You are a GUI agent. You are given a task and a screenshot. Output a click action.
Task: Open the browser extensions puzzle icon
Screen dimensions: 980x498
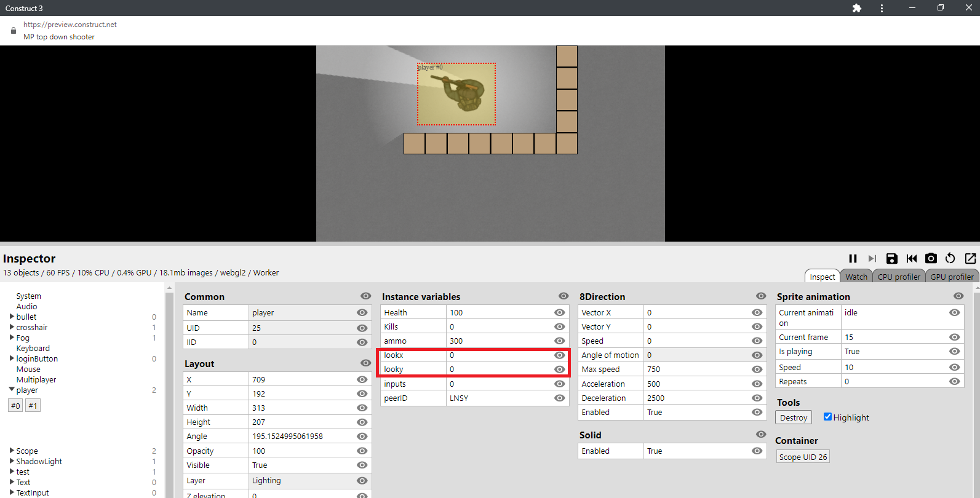[x=857, y=8]
